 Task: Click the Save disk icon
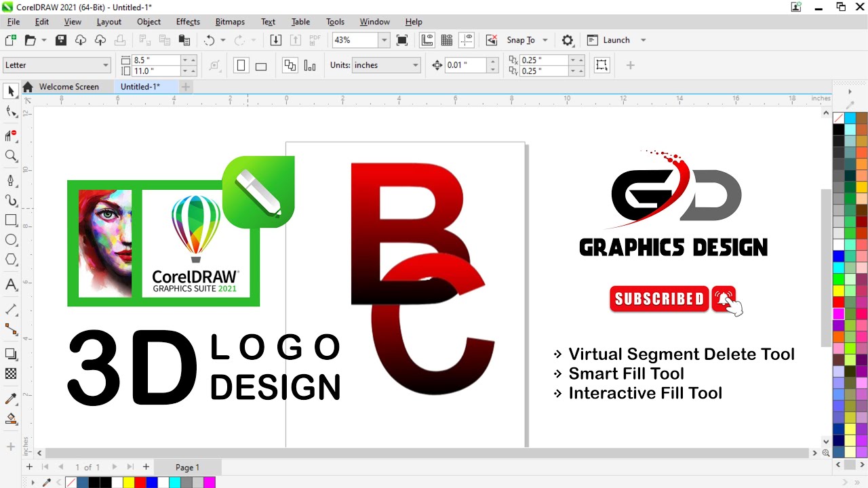click(x=61, y=40)
